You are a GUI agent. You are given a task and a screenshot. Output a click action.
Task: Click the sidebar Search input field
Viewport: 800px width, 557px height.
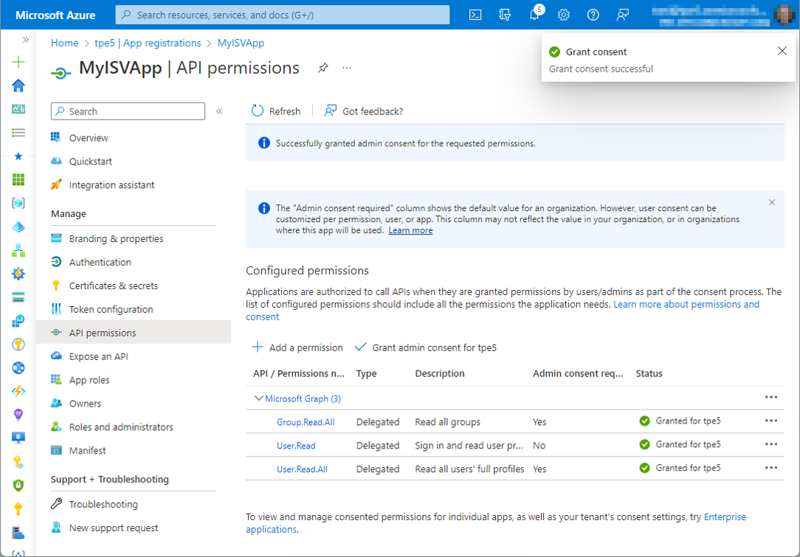click(130, 111)
